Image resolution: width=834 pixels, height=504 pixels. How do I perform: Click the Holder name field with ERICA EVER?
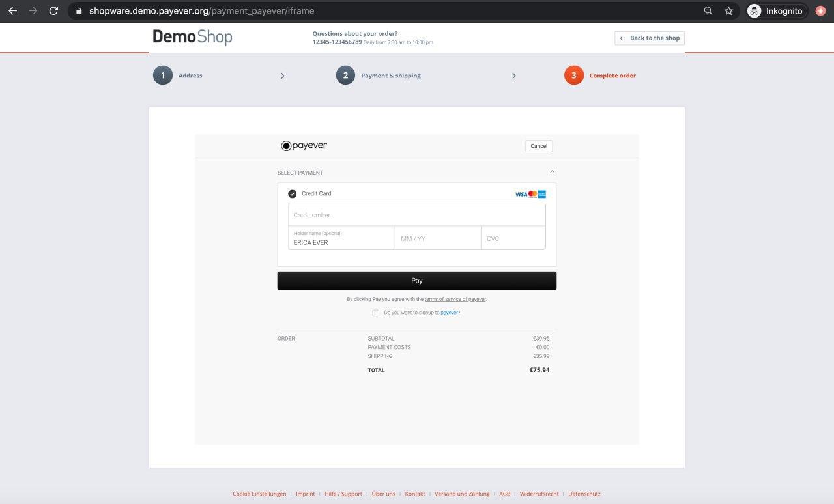pyautogui.click(x=341, y=238)
